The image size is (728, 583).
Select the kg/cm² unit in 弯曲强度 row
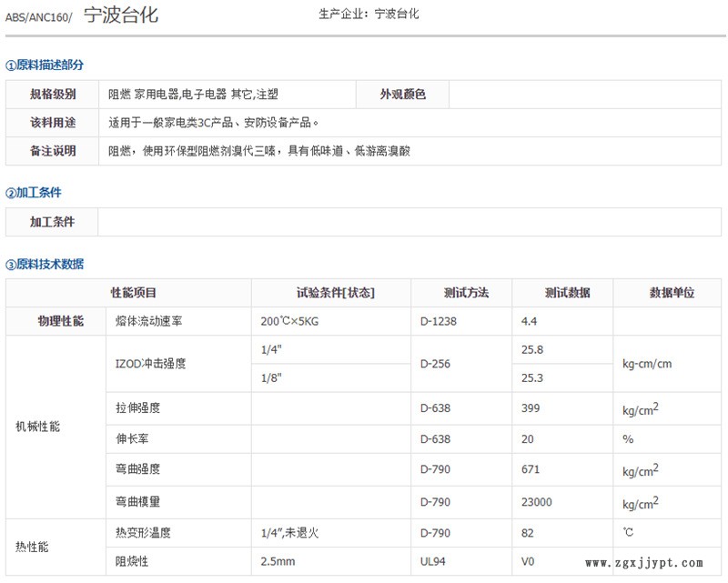[x=641, y=470]
